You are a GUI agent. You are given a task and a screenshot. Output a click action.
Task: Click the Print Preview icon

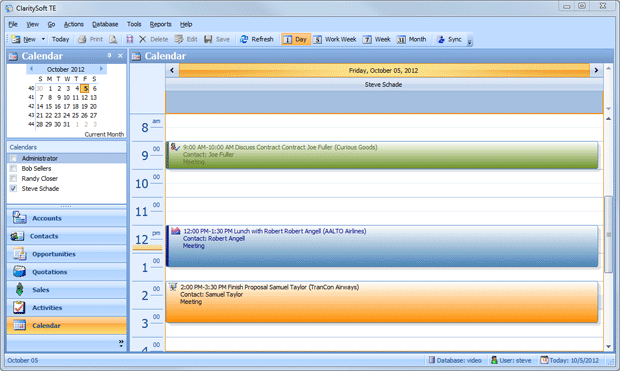tap(113, 39)
